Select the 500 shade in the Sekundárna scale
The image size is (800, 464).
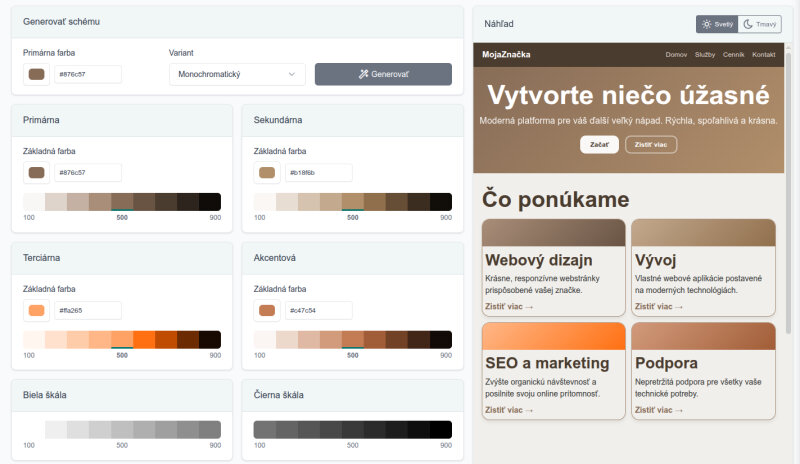click(353, 202)
